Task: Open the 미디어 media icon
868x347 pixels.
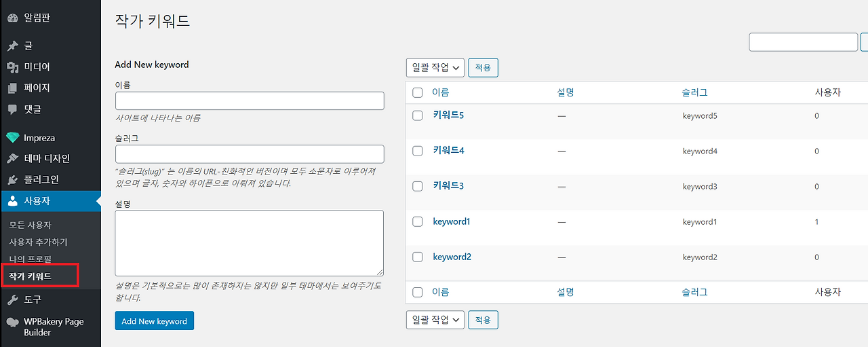Action: 12,67
